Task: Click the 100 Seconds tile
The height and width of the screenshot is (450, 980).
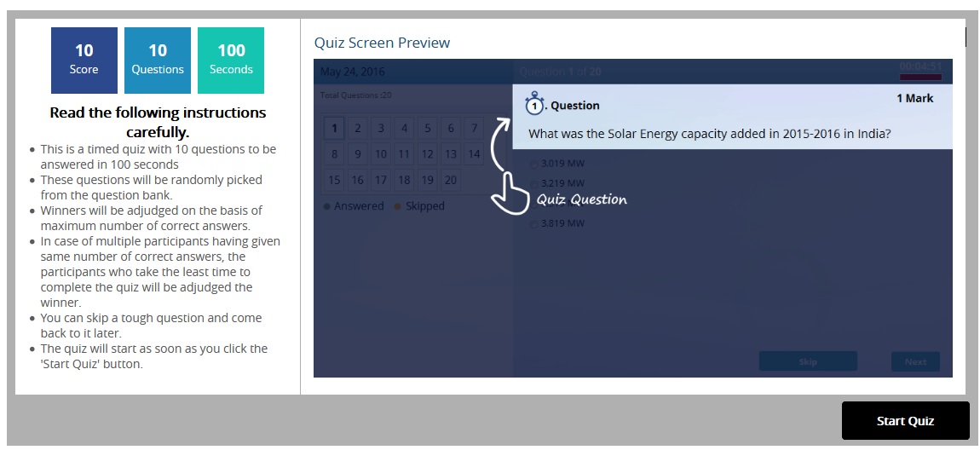Action: pos(231,60)
